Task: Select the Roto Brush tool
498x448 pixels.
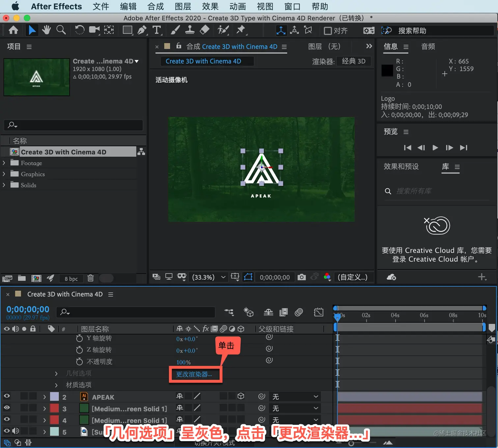Action: pyautogui.click(x=223, y=30)
